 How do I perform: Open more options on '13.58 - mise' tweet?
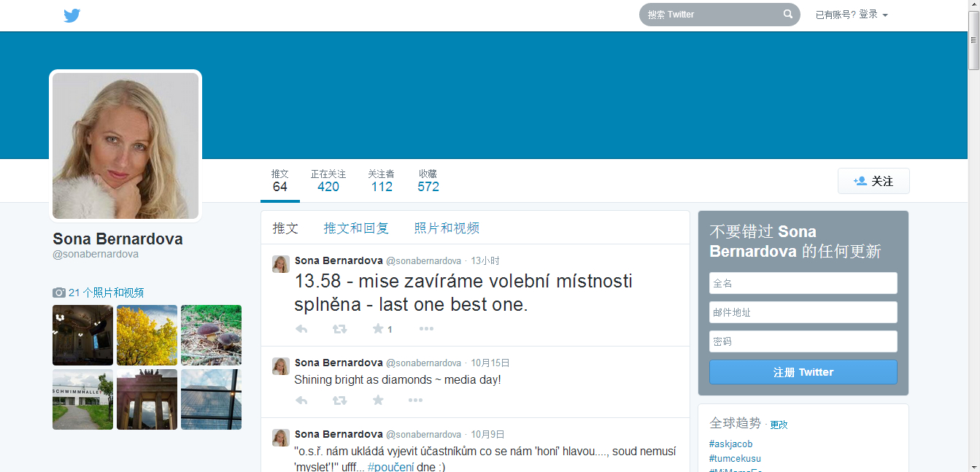coord(426,329)
